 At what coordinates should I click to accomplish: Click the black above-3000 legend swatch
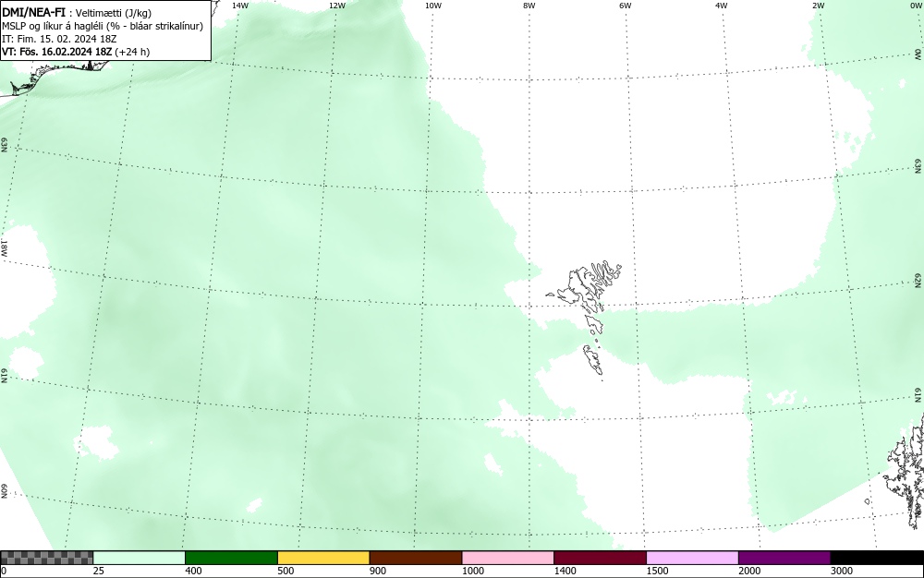877,558
